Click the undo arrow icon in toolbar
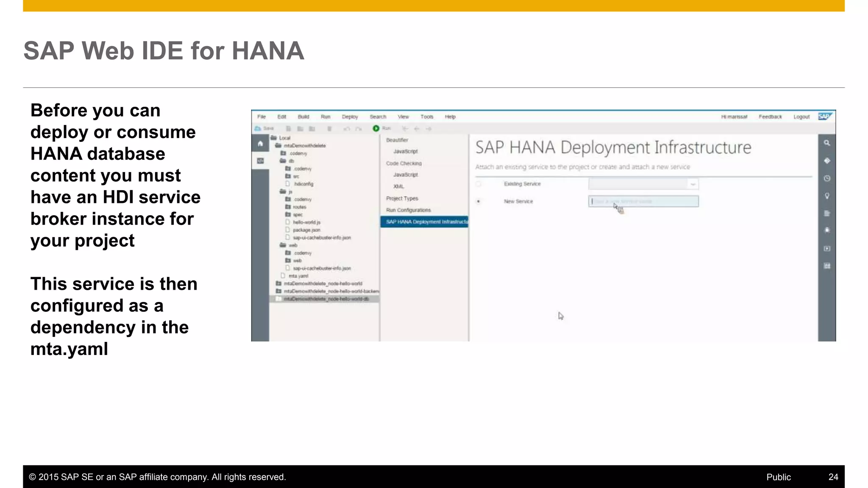This screenshot has width=868, height=488. (347, 128)
